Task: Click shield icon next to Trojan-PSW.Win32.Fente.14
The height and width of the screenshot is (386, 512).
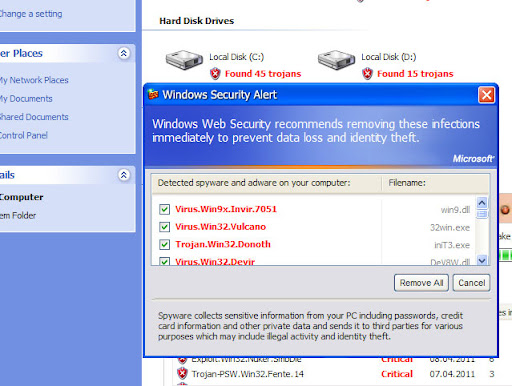Action: click(x=182, y=373)
